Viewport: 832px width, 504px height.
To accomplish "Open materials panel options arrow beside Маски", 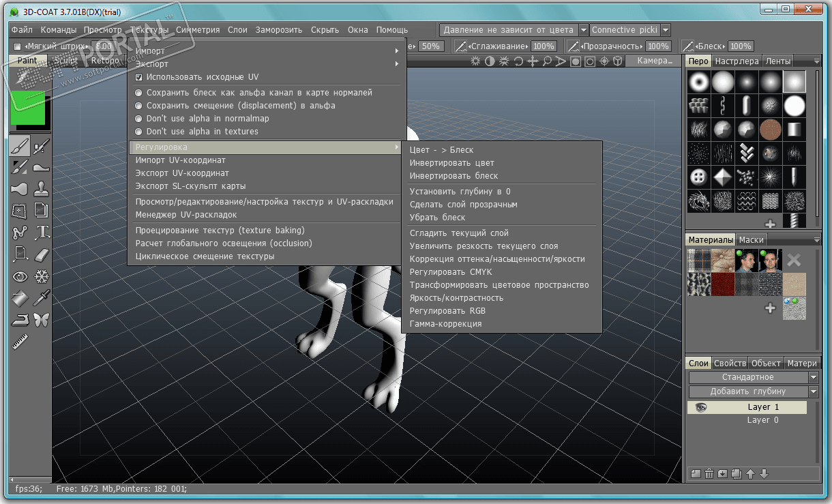I will pyautogui.click(x=817, y=240).
